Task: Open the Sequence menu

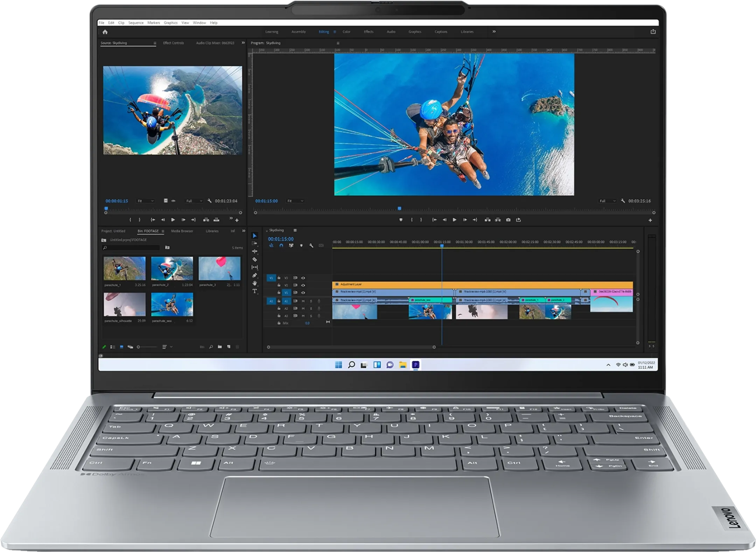Action: coord(136,23)
